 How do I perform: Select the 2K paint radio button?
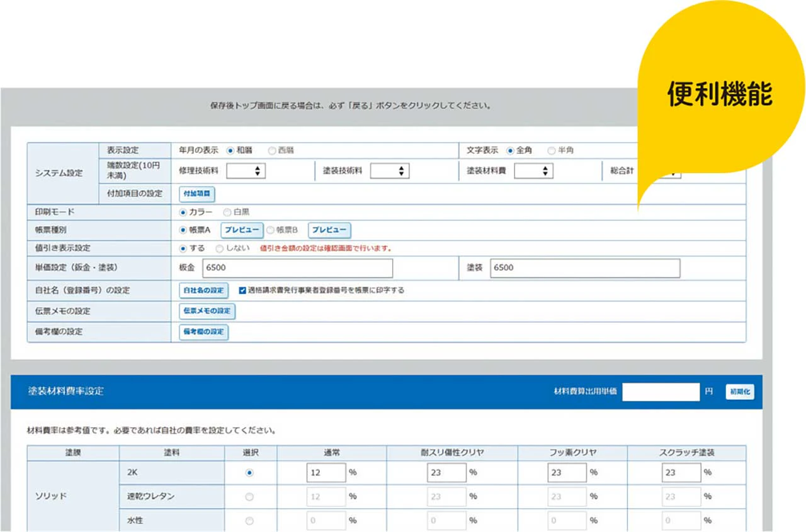[250, 472]
